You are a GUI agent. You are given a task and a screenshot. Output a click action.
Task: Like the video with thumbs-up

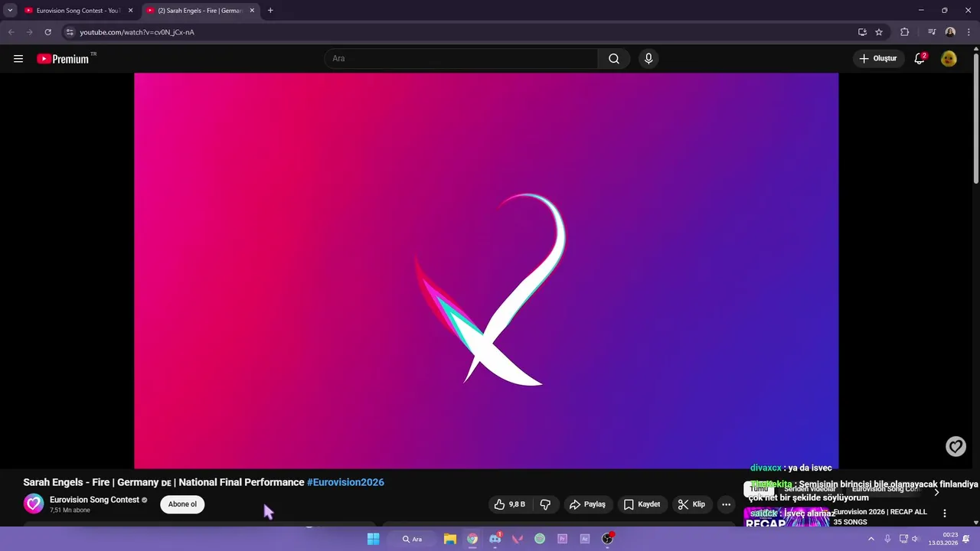[510, 504]
